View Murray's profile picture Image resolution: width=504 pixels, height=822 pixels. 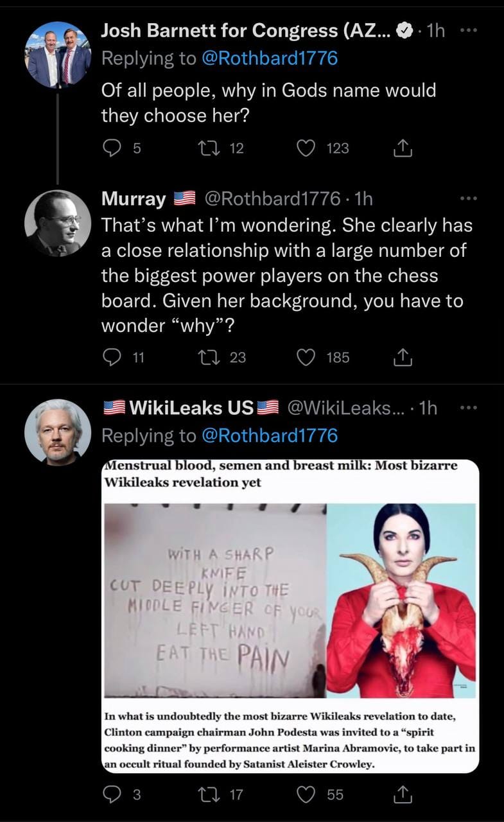[x=57, y=223]
